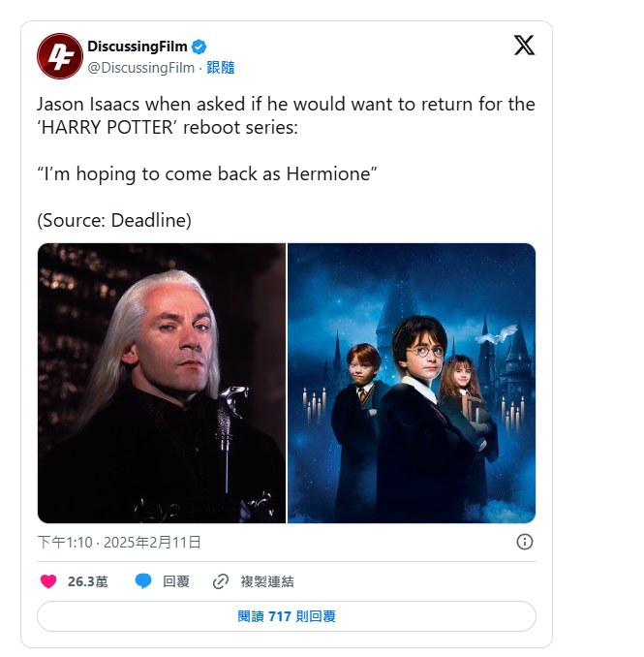Open the @DiscussingFilm handle link
Image resolution: width=644 pixels, height=657 pixels.
tap(140, 67)
